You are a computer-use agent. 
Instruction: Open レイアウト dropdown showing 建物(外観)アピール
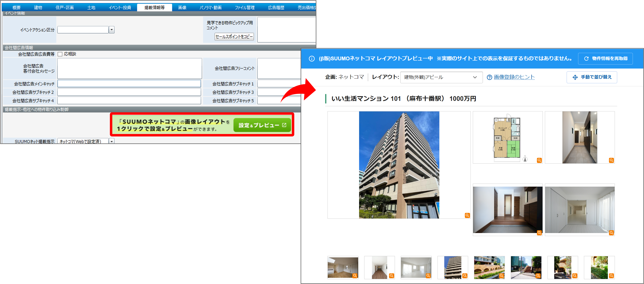[x=441, y=77]
